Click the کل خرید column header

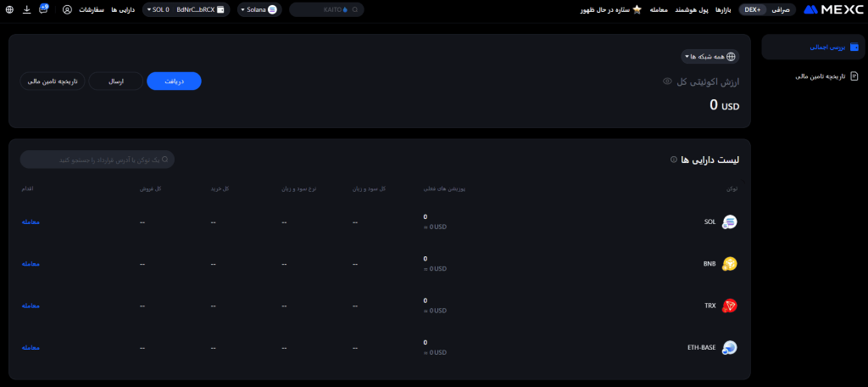[x=220, y=189]
